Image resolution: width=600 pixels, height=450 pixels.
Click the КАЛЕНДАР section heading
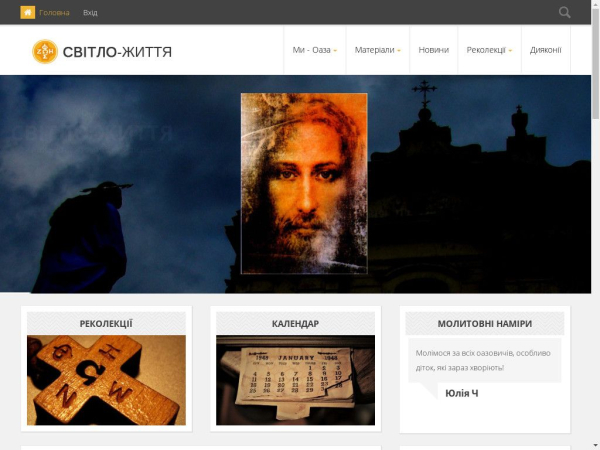pos(295,323)
